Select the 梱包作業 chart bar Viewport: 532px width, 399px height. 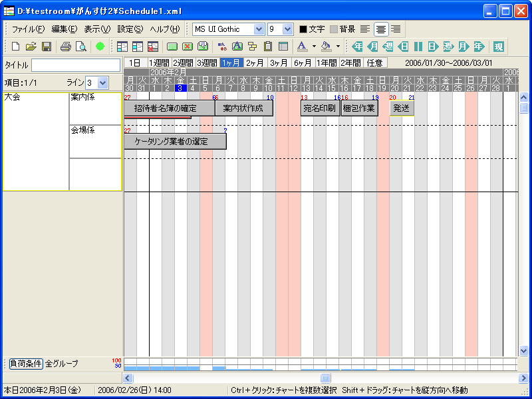coord(360,108)
